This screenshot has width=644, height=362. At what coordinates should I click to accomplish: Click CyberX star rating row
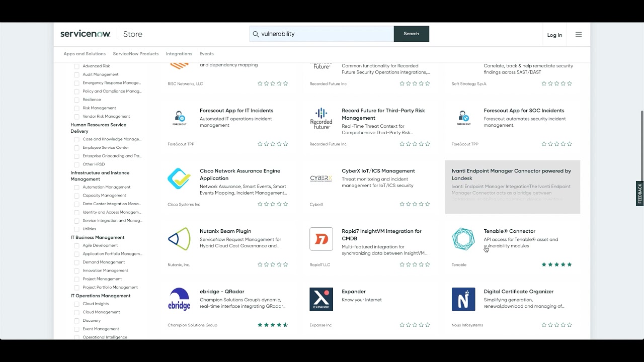point(415,204)
